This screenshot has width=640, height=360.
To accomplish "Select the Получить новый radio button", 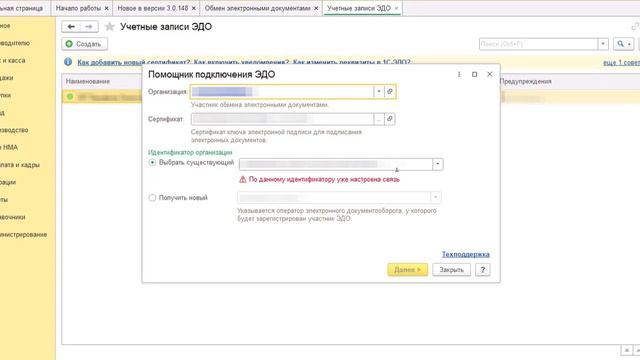I will [x=152, y=198].
